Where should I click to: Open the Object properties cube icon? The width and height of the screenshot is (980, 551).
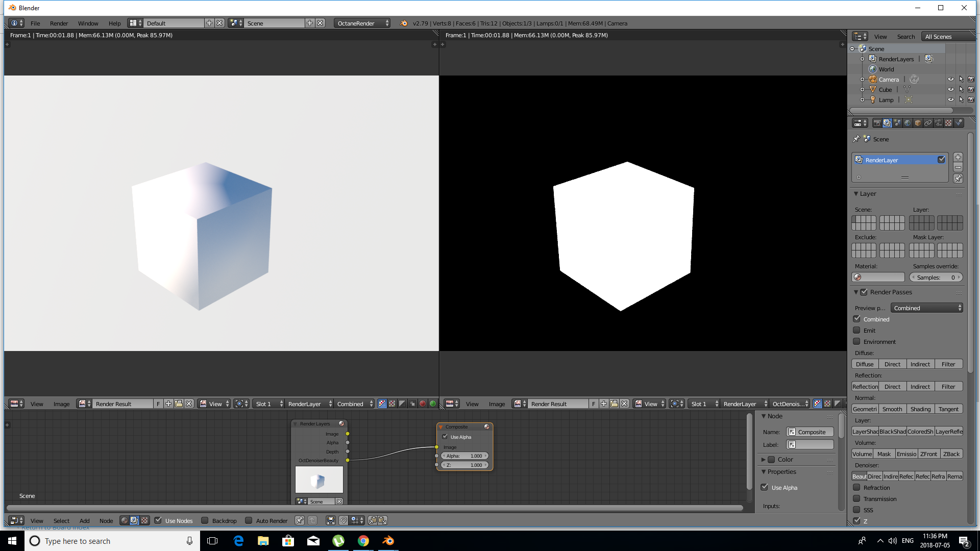[x=918, y=123]
